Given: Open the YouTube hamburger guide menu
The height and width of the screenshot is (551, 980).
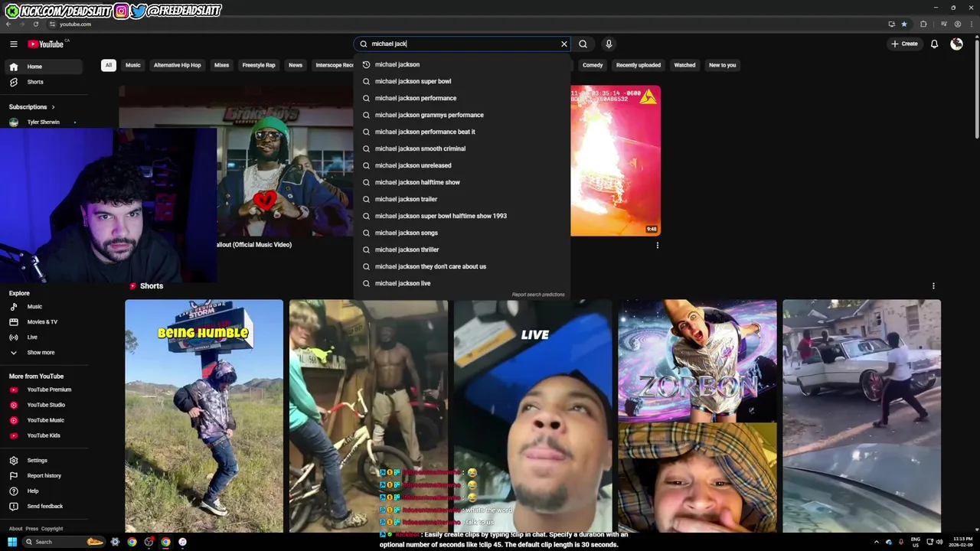Looking at the screenshot, I should pos(14,44).
